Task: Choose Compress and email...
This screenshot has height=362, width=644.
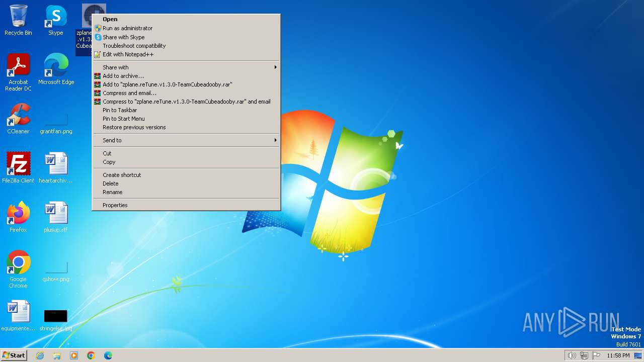Action: click(186, 93)
